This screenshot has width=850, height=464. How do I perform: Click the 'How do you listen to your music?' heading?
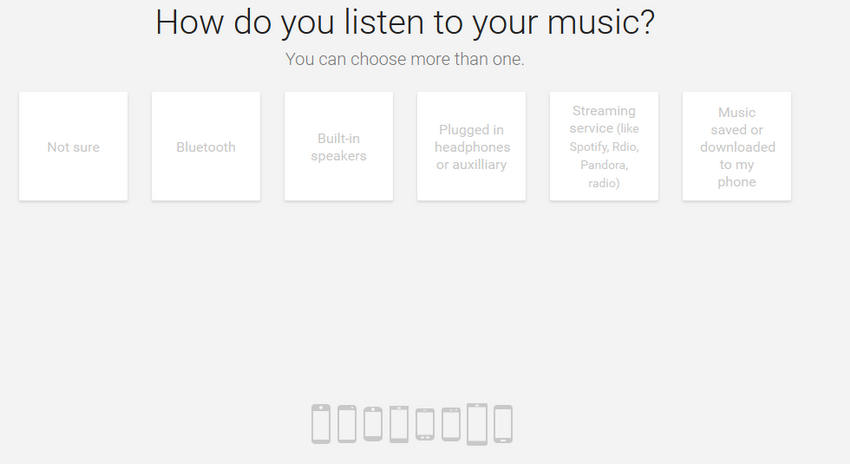[x=405, y=23]
